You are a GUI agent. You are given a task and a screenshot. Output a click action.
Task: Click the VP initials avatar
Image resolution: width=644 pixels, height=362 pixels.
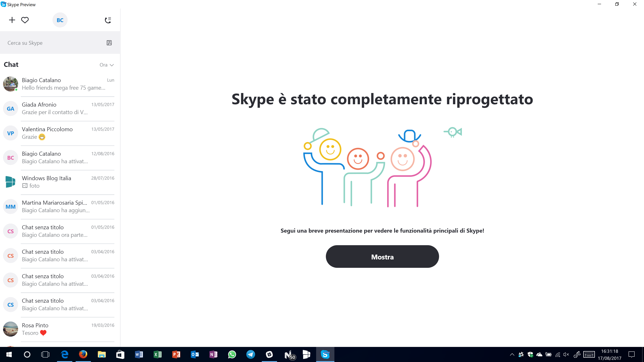pyautogui.click(x=11, y=133)
